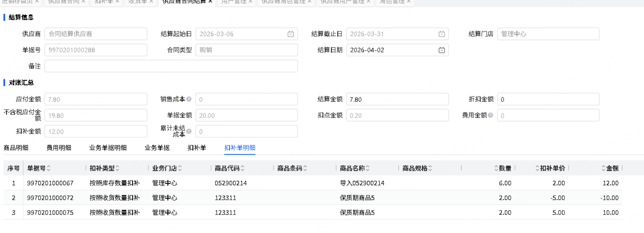Click the -10.00 amount cell
This screenshot has height=233, width=644.
[x=609, y=198]
